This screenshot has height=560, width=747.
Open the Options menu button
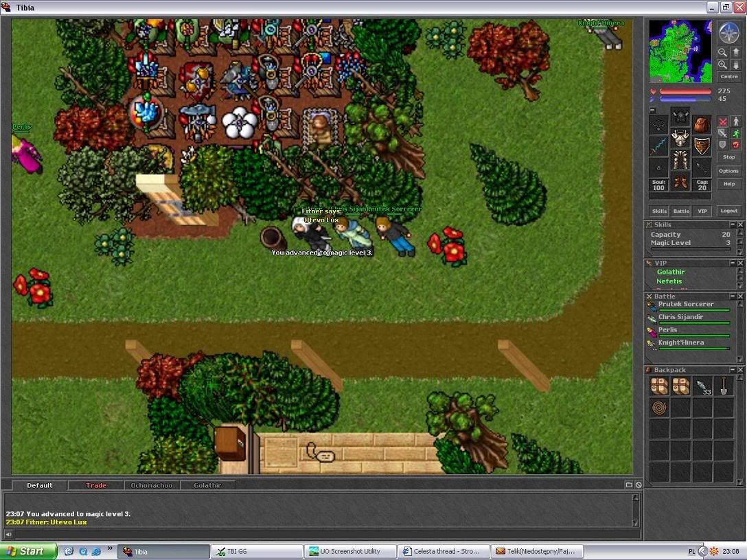click(729, 171)
